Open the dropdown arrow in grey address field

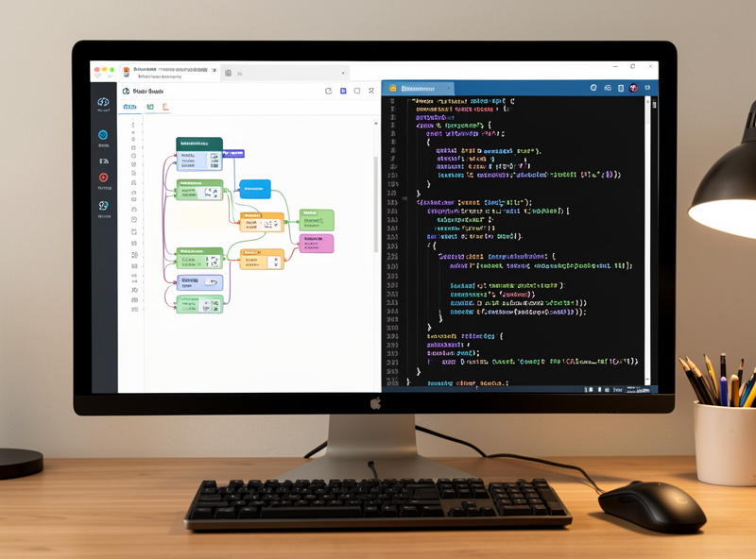[343, 74]
